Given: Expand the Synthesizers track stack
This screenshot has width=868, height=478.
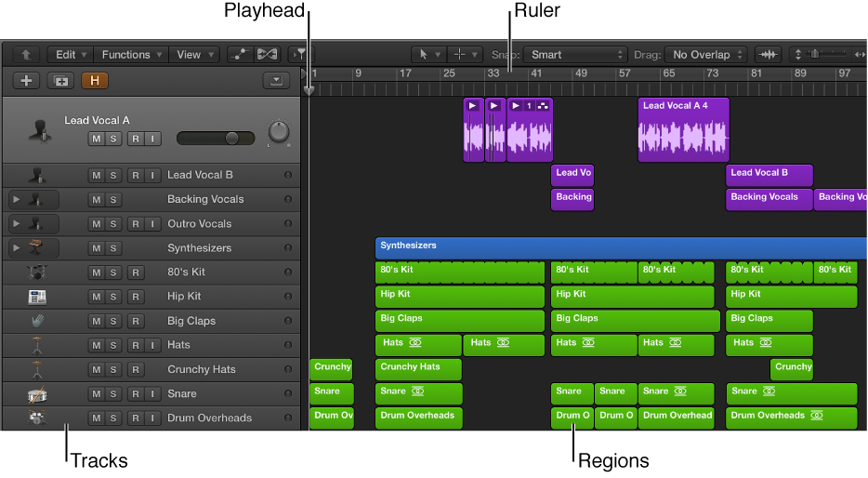Looking at the screenshot, I should click(x=17, y=248).
